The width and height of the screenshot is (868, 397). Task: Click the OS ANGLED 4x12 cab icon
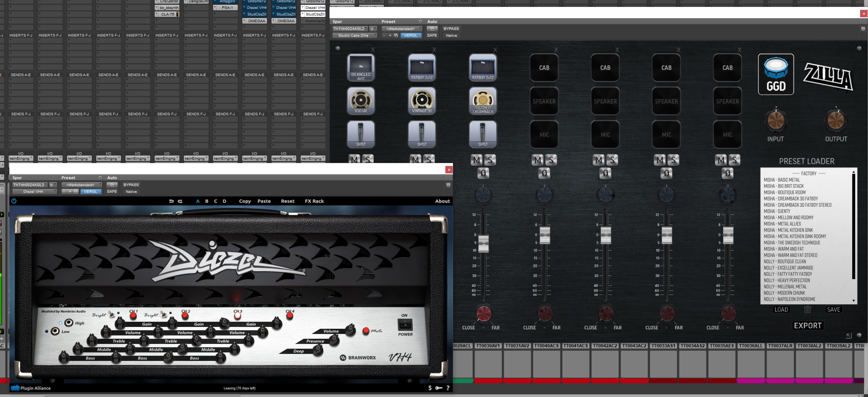361,67
